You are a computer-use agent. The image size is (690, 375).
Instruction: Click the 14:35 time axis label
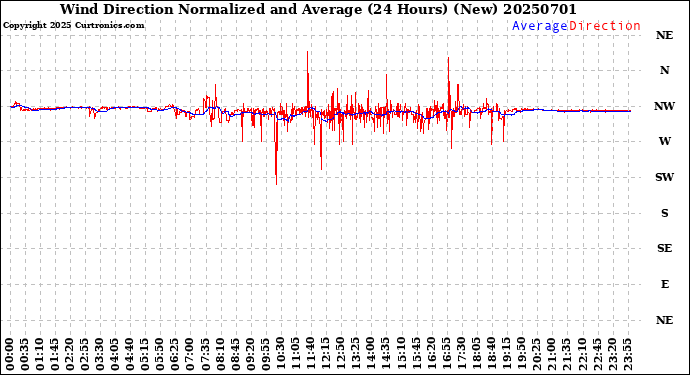coord(386,355)
